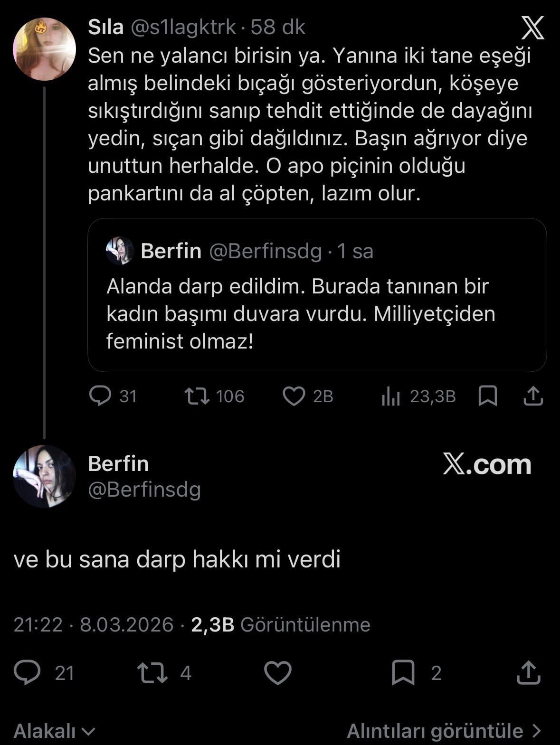Open the 2,3B Görüntülenme view count
Viewport: 560px width, 745px height.
280,624
